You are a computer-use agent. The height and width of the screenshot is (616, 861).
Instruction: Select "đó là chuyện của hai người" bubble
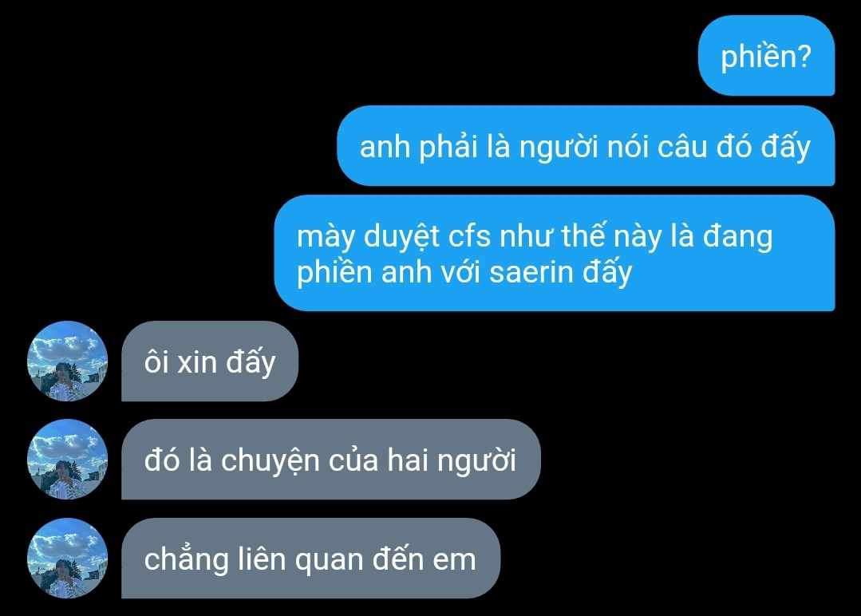point(331,460)
